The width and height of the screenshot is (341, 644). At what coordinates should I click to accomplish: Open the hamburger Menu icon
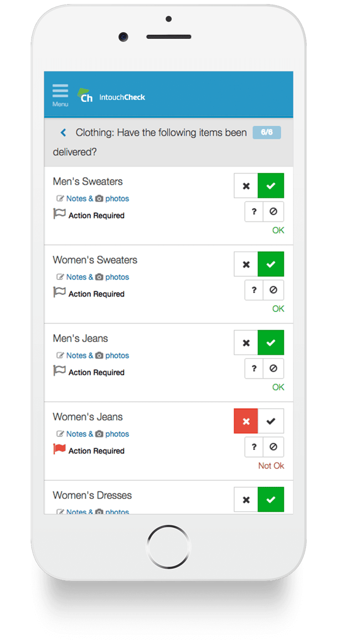60,94
